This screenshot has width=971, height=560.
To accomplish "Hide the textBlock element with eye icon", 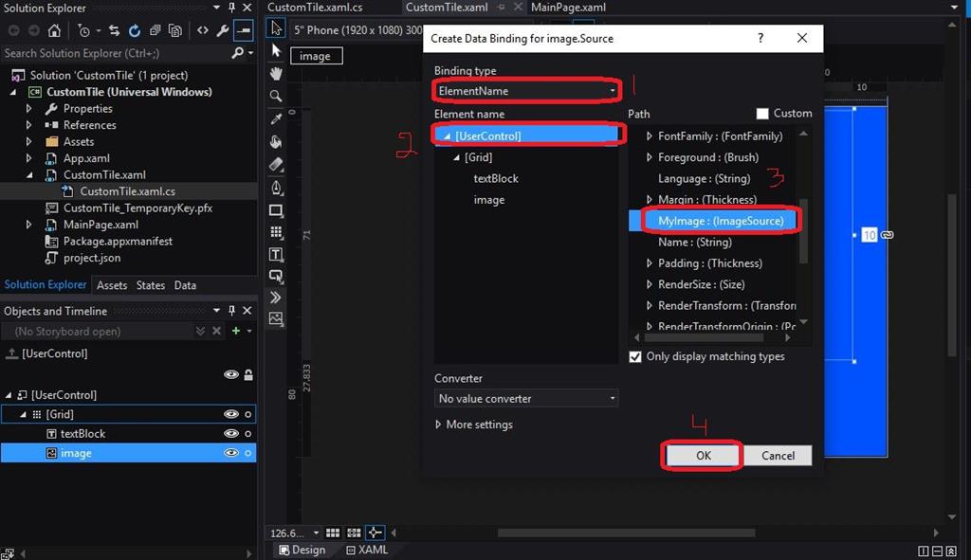I will 231,434.
